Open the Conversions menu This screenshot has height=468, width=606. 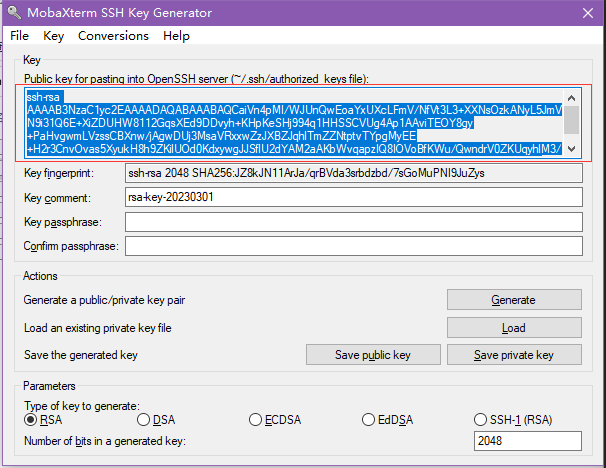coord(113,36)
